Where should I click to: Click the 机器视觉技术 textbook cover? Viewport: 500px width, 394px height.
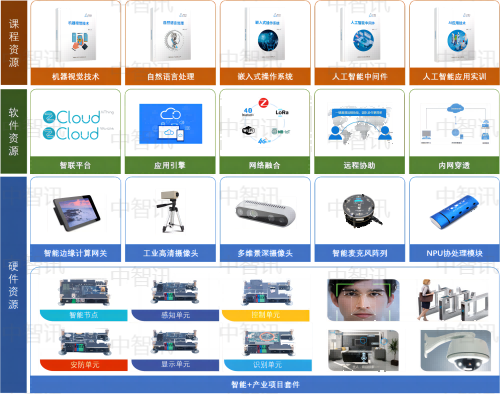76,35
